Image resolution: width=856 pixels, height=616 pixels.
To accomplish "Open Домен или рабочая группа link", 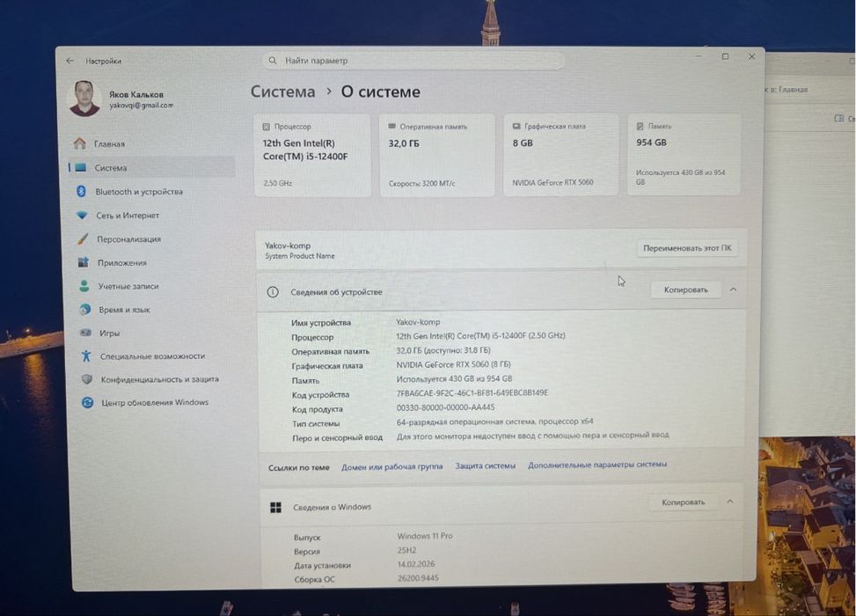I will pos(392,467).
